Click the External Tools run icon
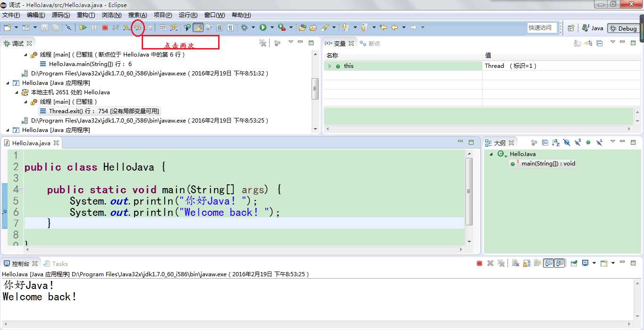 (x=282, y=28)
